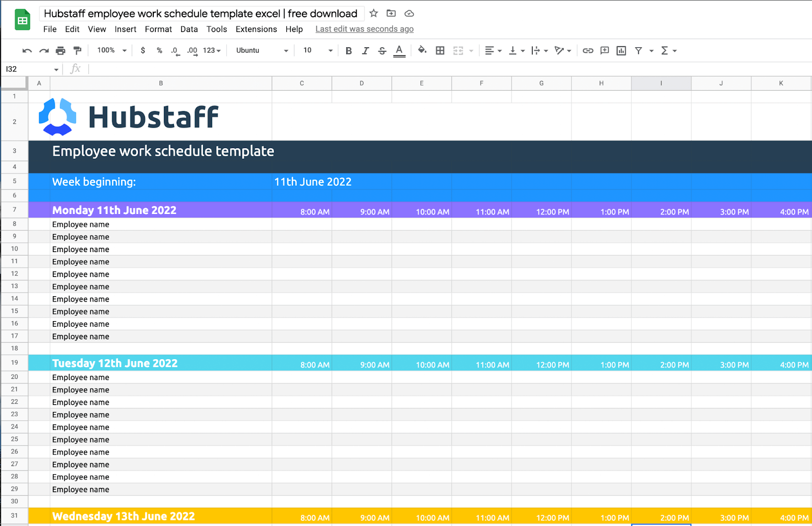This screenshot has width=812, height=526.
Task: Apply strikethrough formatting
Action: [x=382, y=50]
